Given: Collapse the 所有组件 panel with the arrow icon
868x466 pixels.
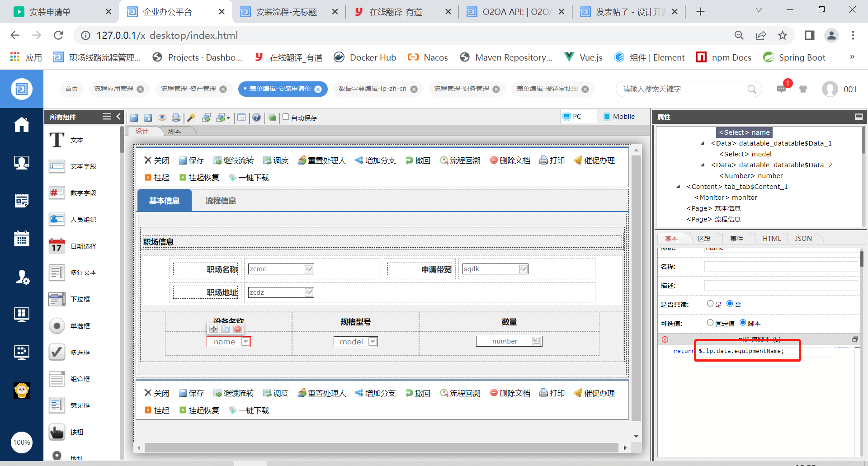Looking at the screenshot, I should click(119, 117).
